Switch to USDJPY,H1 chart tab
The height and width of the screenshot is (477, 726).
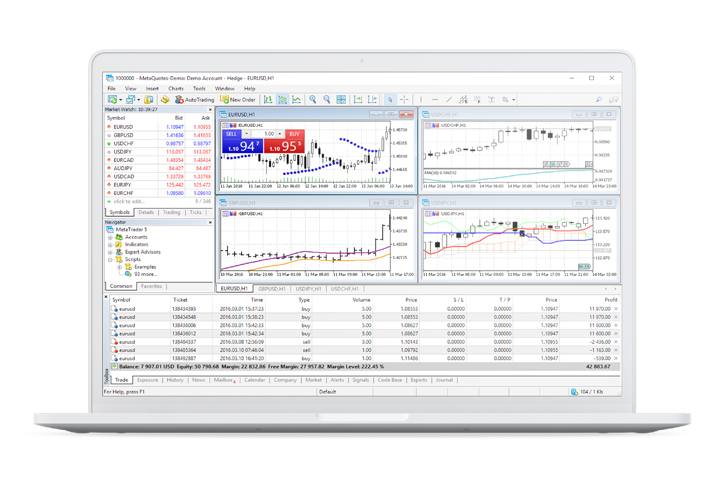308,289
